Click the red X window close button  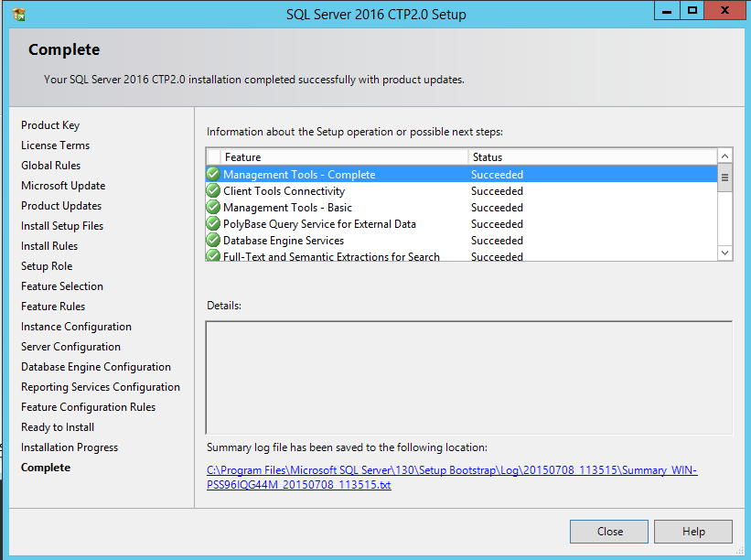coord(725,11)
